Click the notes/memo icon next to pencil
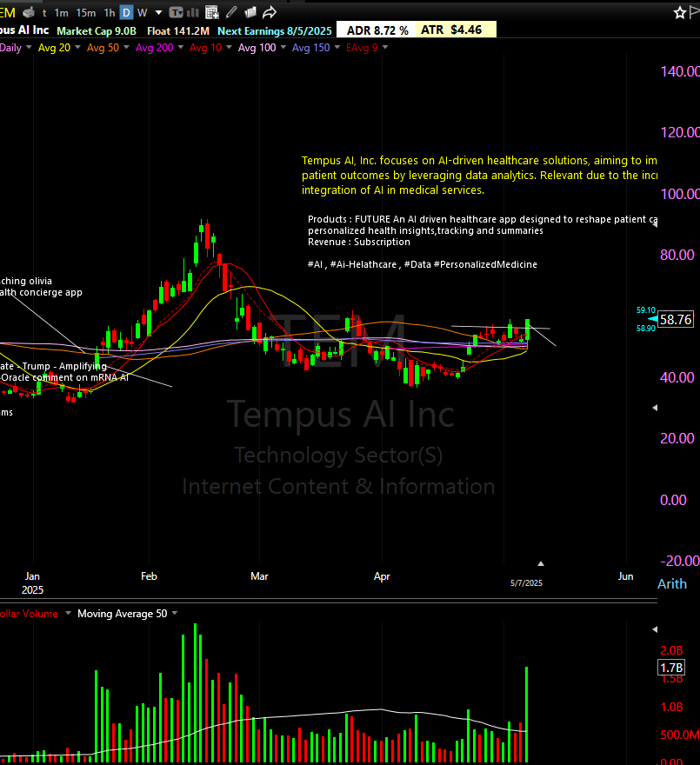 (x=251, y=12)
